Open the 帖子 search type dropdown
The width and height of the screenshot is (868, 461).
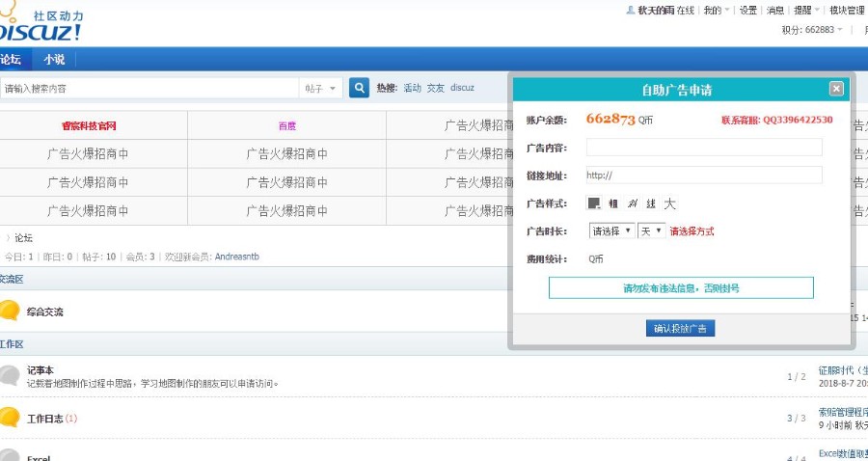320,88
